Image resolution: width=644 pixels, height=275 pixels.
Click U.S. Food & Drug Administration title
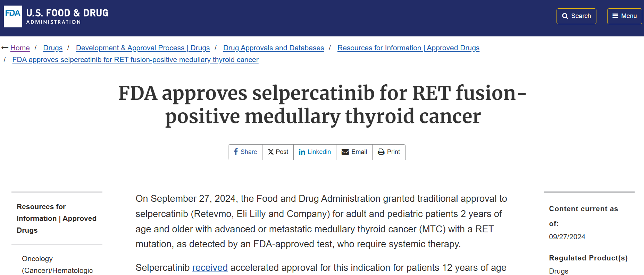point(67,17)
